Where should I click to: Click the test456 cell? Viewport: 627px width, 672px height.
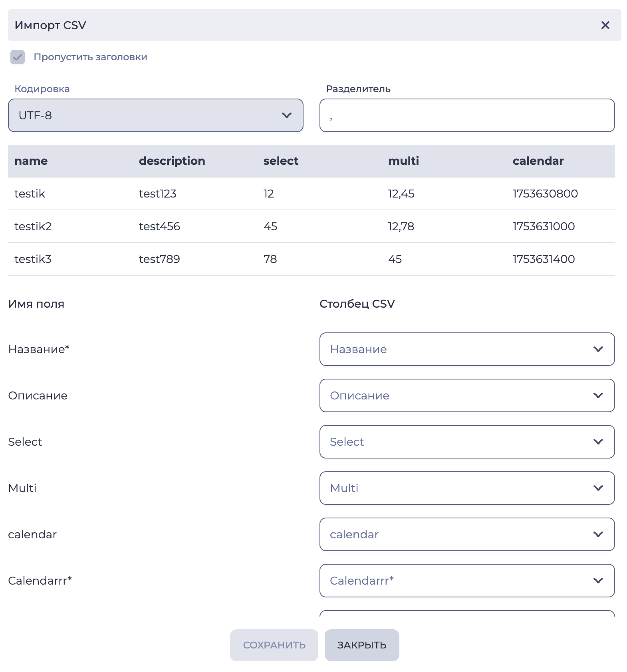click(x=159, y=226)
